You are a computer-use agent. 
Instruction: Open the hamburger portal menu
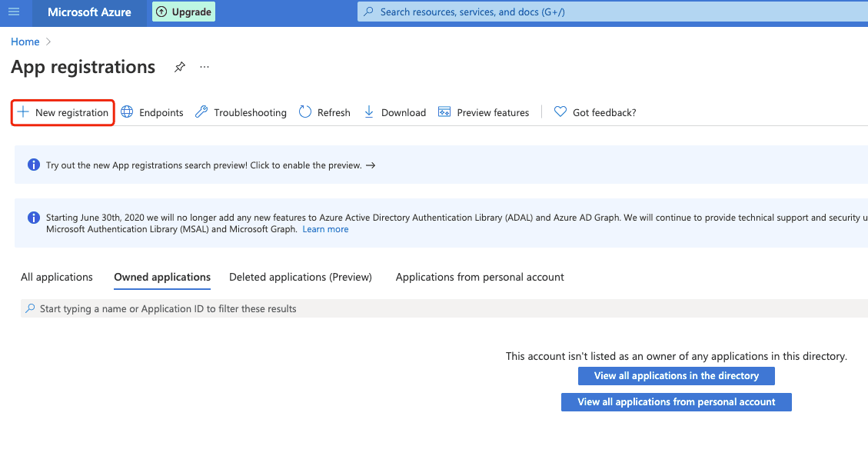click(14, 12)
